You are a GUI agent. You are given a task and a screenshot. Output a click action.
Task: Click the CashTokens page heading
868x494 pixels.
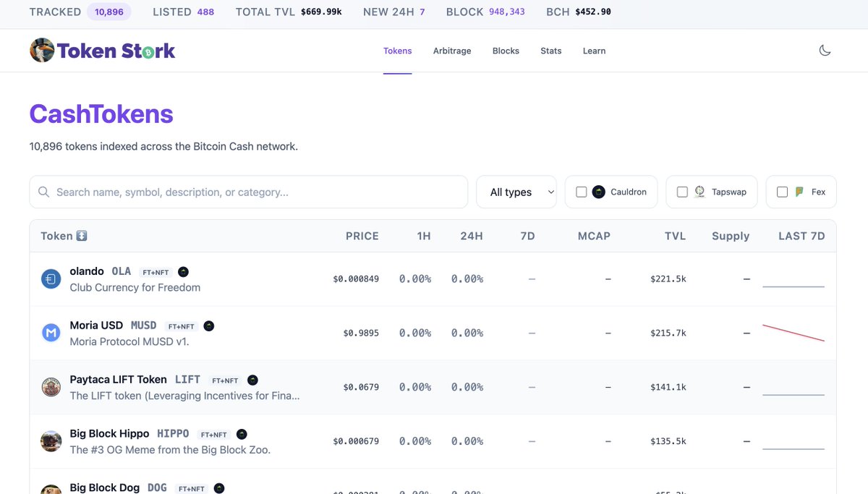101,114
